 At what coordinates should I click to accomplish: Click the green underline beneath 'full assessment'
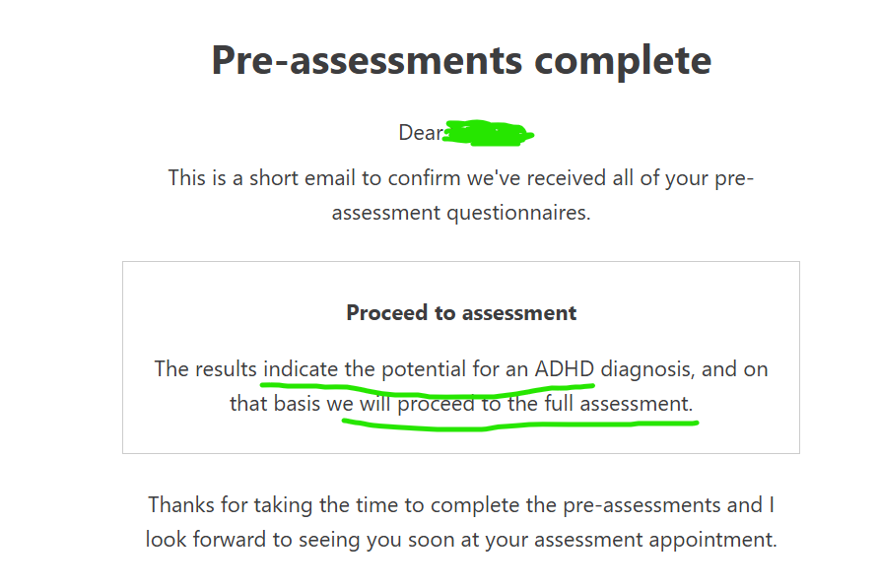520,425
